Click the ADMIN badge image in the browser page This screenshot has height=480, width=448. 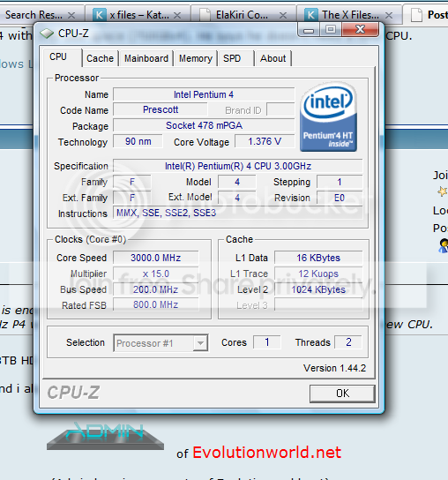click(x=105, y=437)
